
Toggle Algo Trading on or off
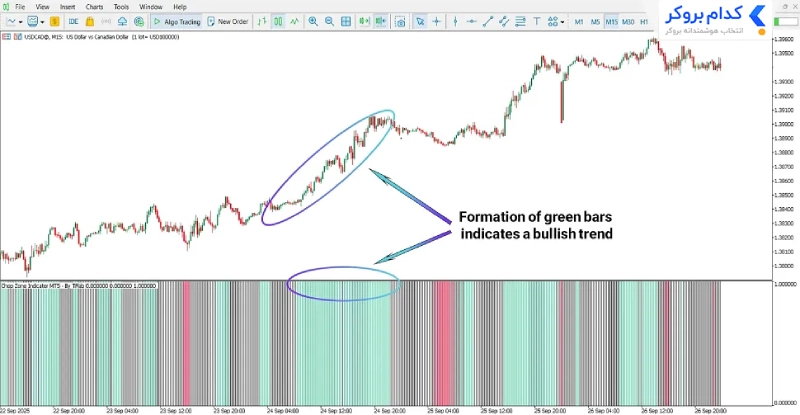(x=177, y=21)
